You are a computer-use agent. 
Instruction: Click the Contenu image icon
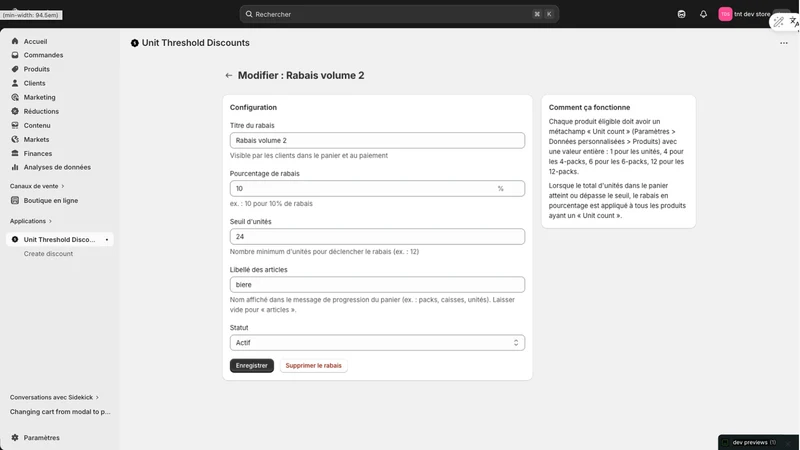tap(15, 125)
